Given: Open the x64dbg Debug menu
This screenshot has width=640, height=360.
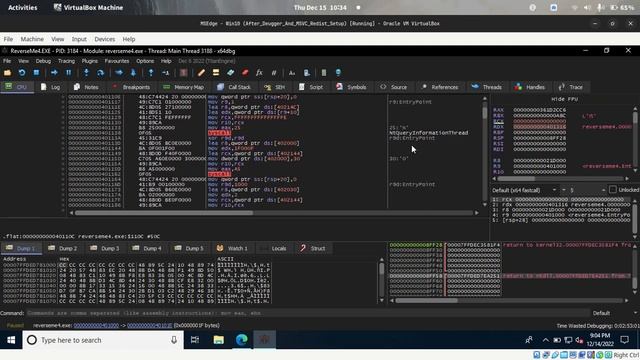Looking at the screenshot, I should [x=43, y=61].
